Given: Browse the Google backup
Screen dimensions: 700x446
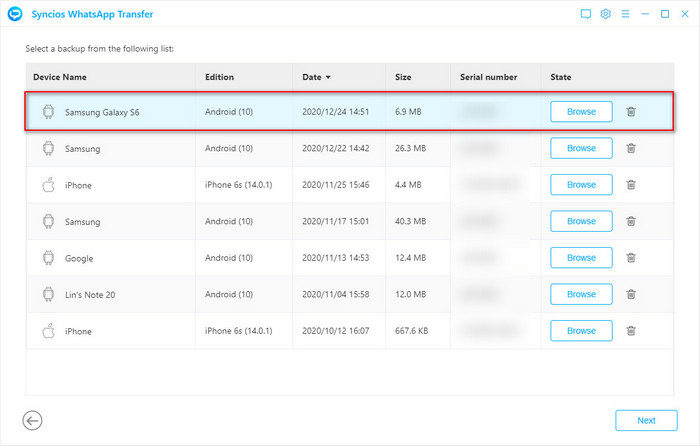Looking at the screenshot, I should coord(581,258).
